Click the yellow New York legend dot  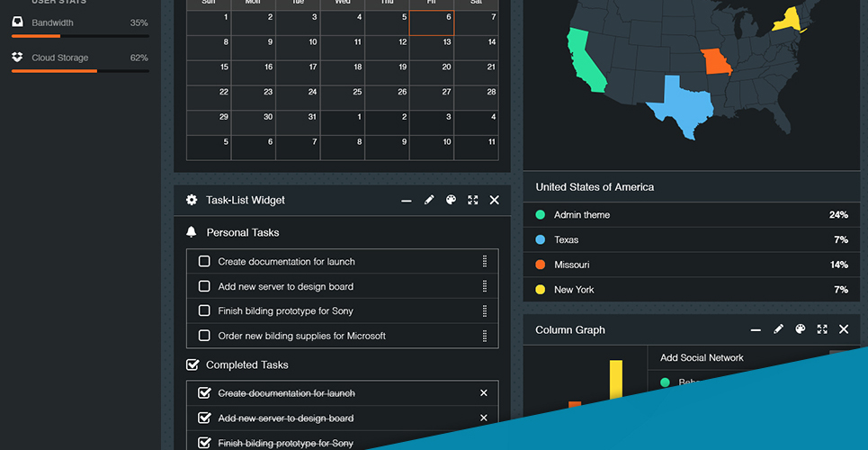(541, 289)
